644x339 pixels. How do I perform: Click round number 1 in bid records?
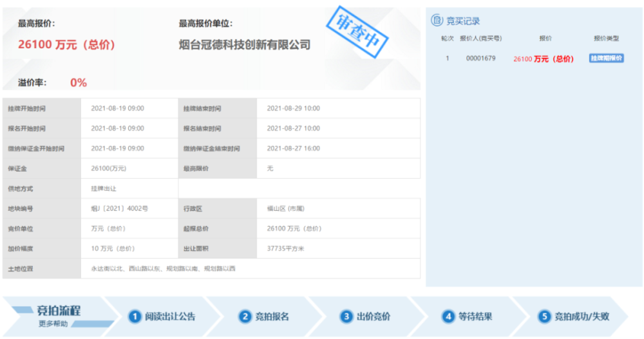448,59
